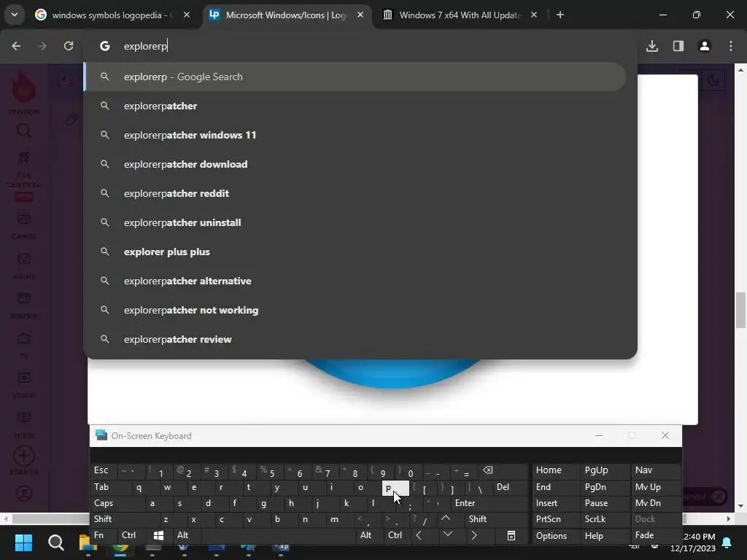The height and width of the screenshot is (560, 747).
Task: Open the Windows Start button
Action: click(23, 542)
